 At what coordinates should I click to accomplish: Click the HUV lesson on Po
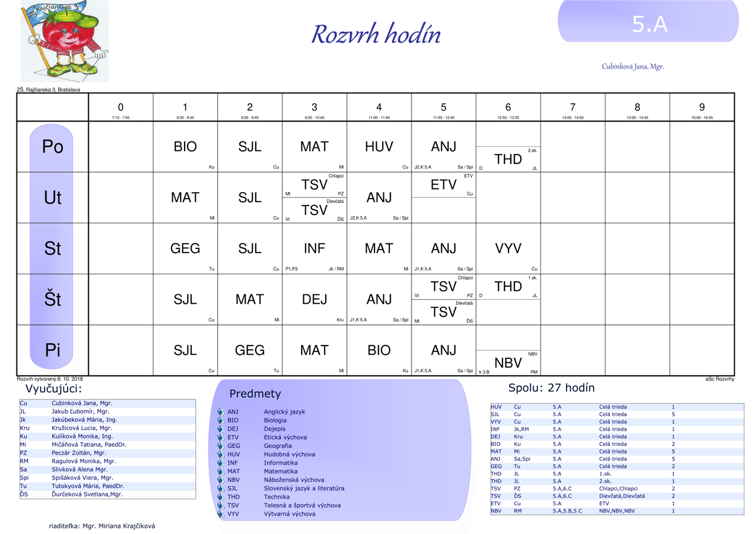[379, 147]
